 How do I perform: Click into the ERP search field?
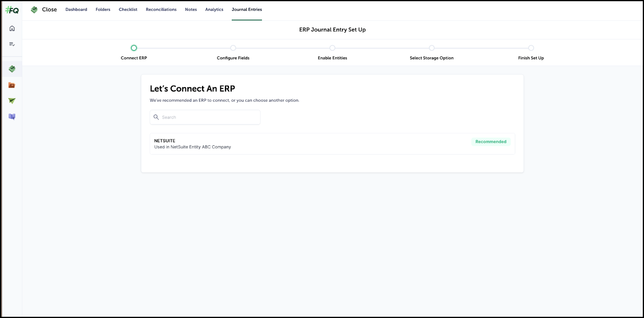[209, 117]
